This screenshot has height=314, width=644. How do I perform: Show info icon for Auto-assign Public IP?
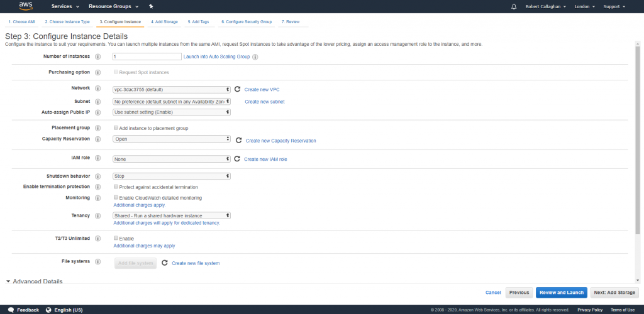point(97,112)
